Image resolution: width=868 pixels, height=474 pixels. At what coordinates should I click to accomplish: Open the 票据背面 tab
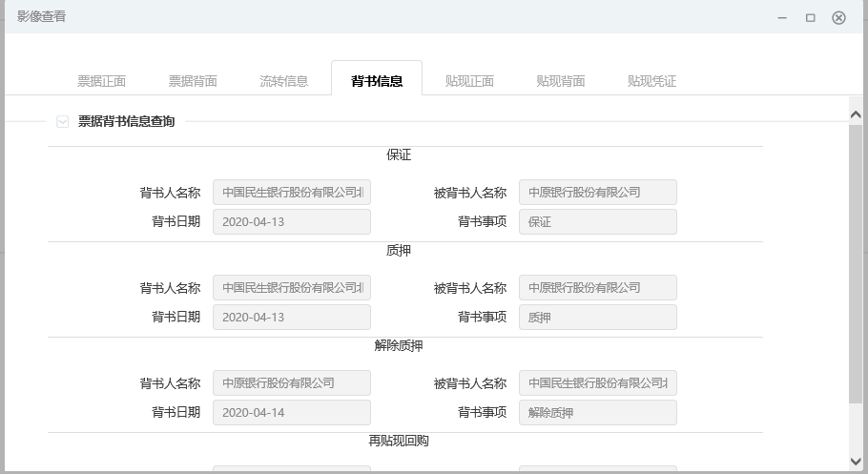[x=193, y=81]
